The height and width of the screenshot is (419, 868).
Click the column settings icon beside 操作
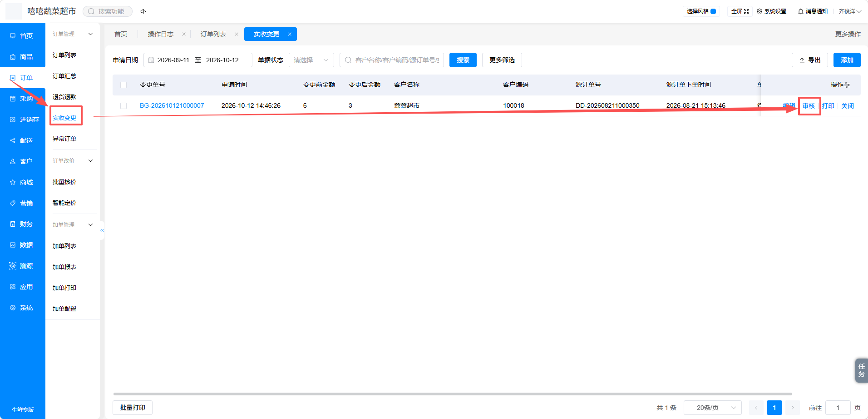click(x=847, y=85)
